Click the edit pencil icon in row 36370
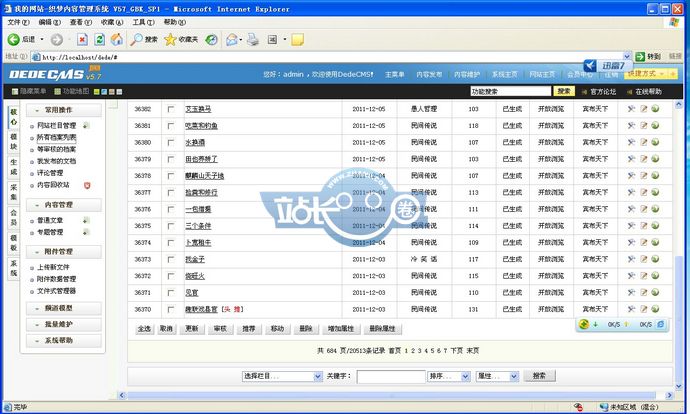690x414 pixels. click(x=643, y=309)
